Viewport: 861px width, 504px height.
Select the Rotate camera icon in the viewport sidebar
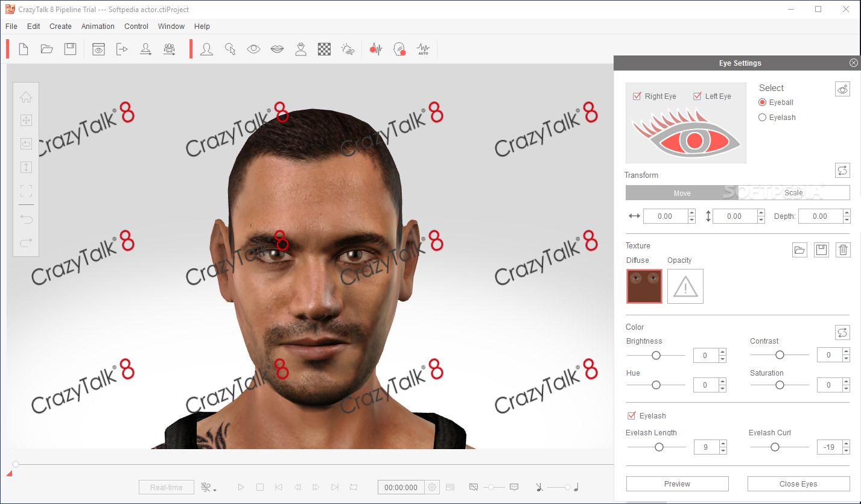tap(26, 144)
